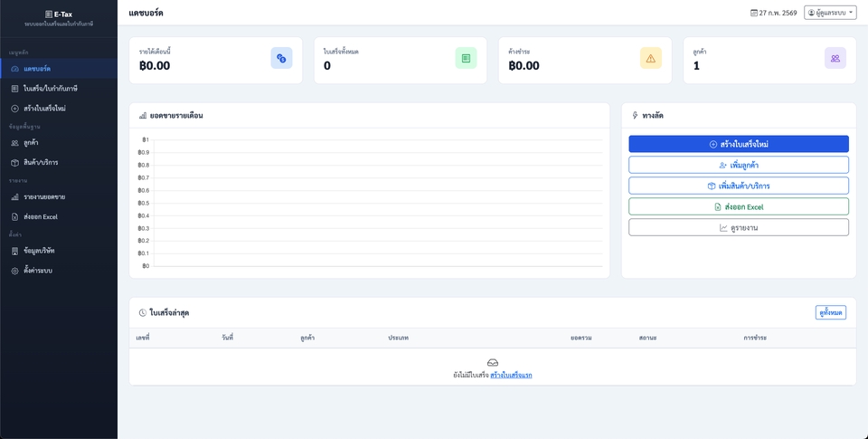Screen dimensions: 868x439
Task: Click the green ส่งออก Excel button
Action: (738, 206)
